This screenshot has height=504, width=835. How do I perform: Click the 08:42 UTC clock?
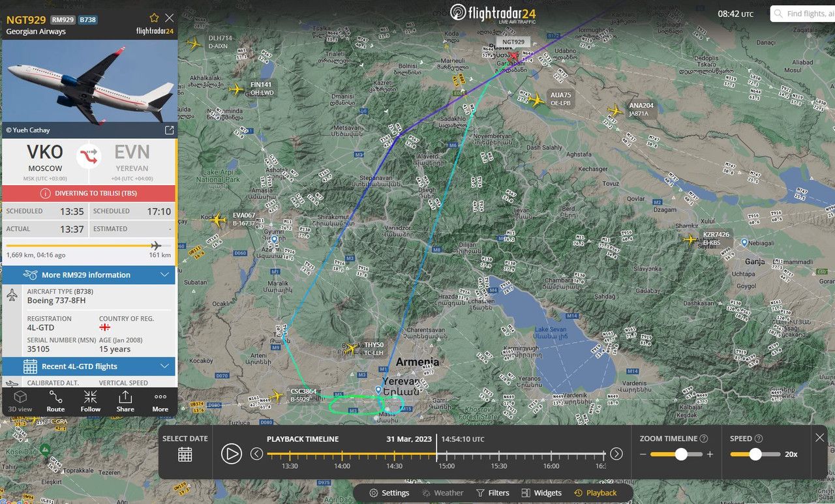(x=735, y=14)
